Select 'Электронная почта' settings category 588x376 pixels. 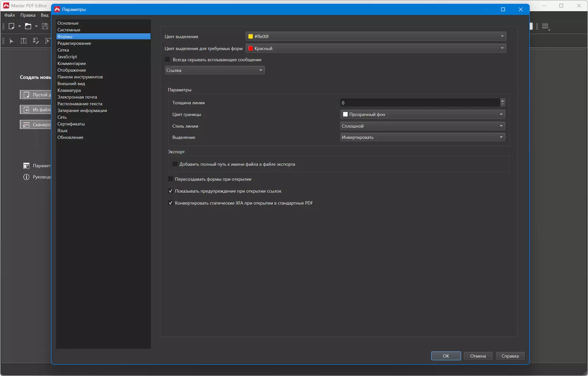103,97
